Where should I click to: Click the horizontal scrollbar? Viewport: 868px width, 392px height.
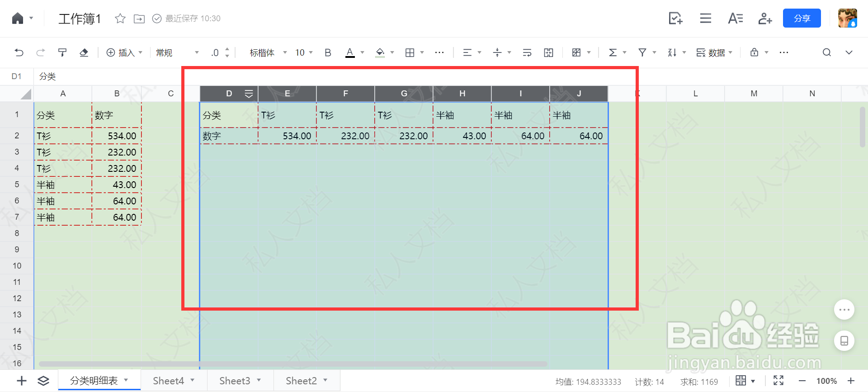pos(293,364)
